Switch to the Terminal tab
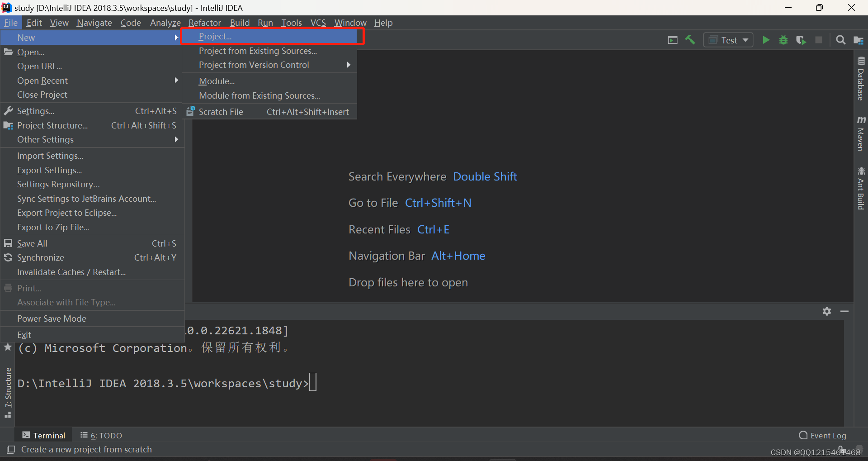Screen dimensions: 868x461 pos(44,435)
